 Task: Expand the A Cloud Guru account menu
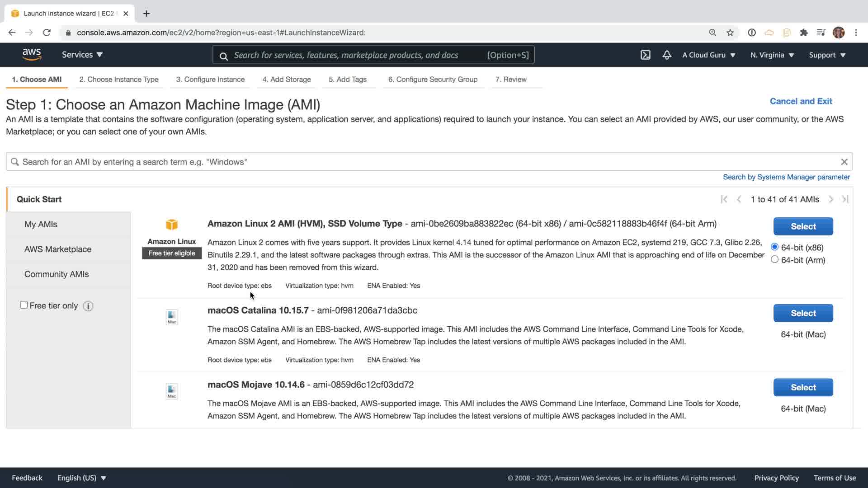708,55
